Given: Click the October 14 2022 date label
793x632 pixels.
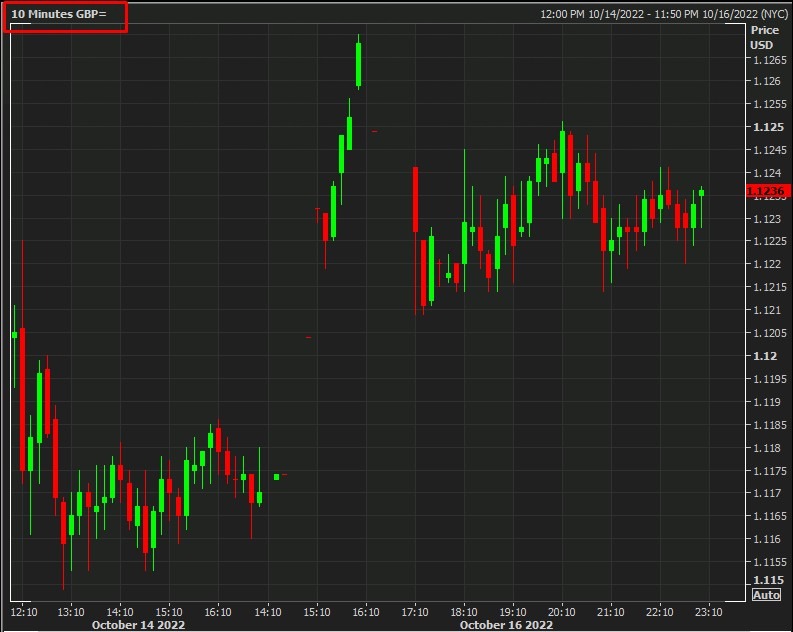Looking at the screenshot, I should [138, 625].
